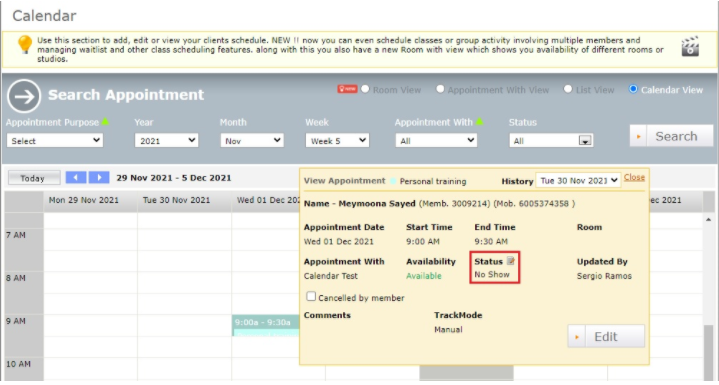Open the Appointment With dropdown
This screenshot has width=719, height=385.
436,141
